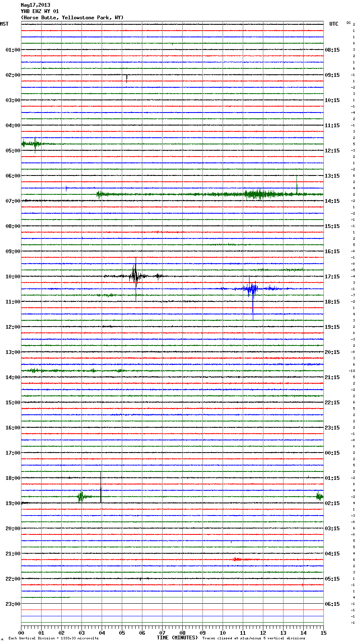Viewport: 357px width, 644px height.
Task: Click the Each Vertical Division microvolts note
Action: [x=53, y=639]
